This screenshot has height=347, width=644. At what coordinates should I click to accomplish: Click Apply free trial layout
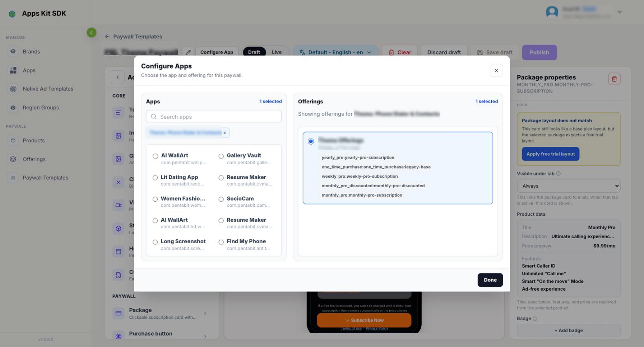pos(550,154)
